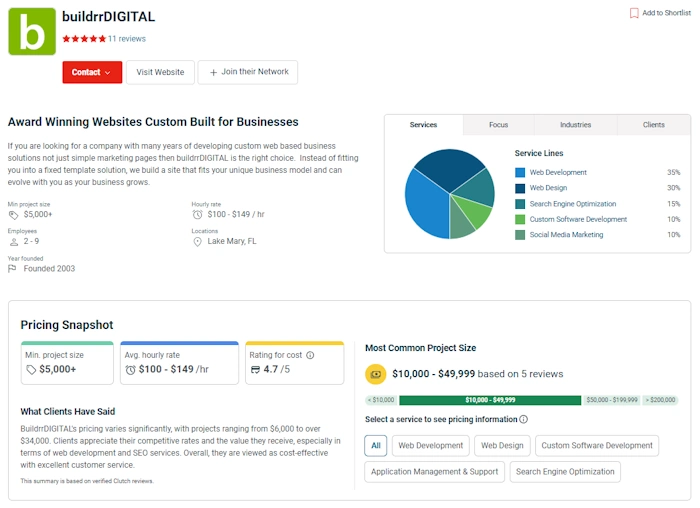The height and width of the screenshot is (508, 700).
Task: Click the 30% Web Design percentage
Action: click(673, 188)
